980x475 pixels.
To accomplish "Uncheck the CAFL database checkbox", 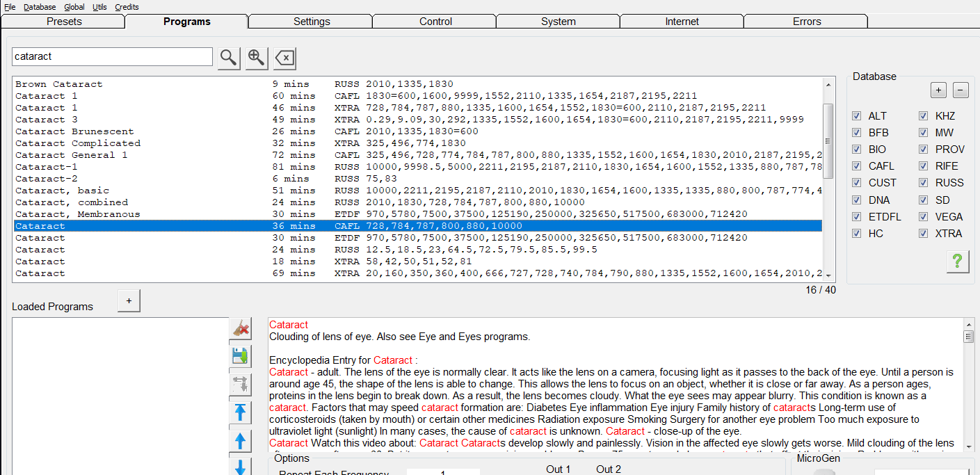I will tap(857, 166).
